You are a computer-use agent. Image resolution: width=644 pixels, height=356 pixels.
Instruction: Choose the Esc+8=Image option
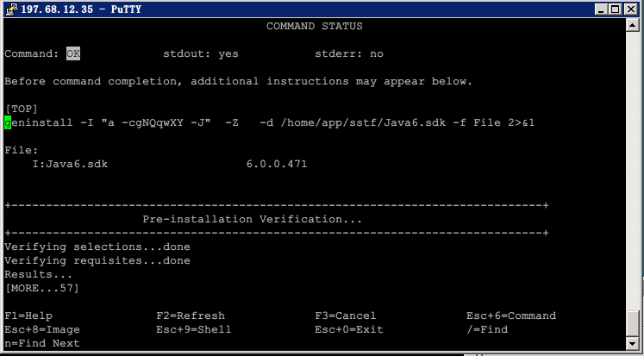[x=42, y=329]
